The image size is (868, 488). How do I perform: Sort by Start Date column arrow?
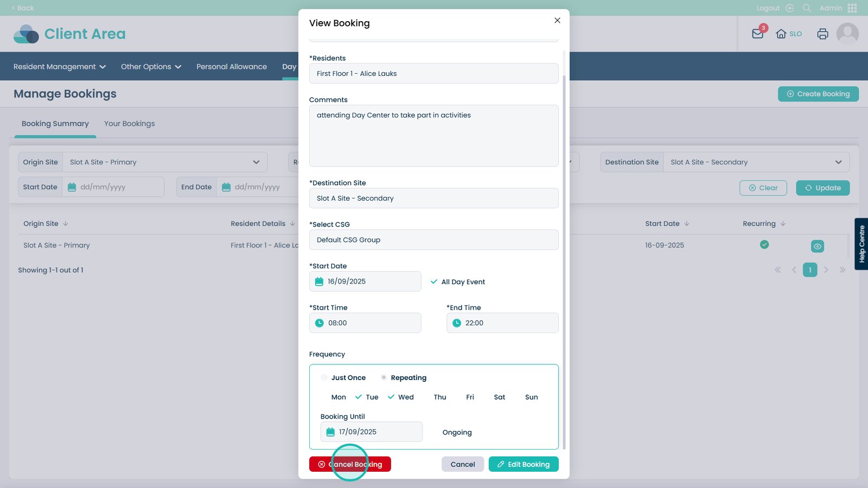687,223
